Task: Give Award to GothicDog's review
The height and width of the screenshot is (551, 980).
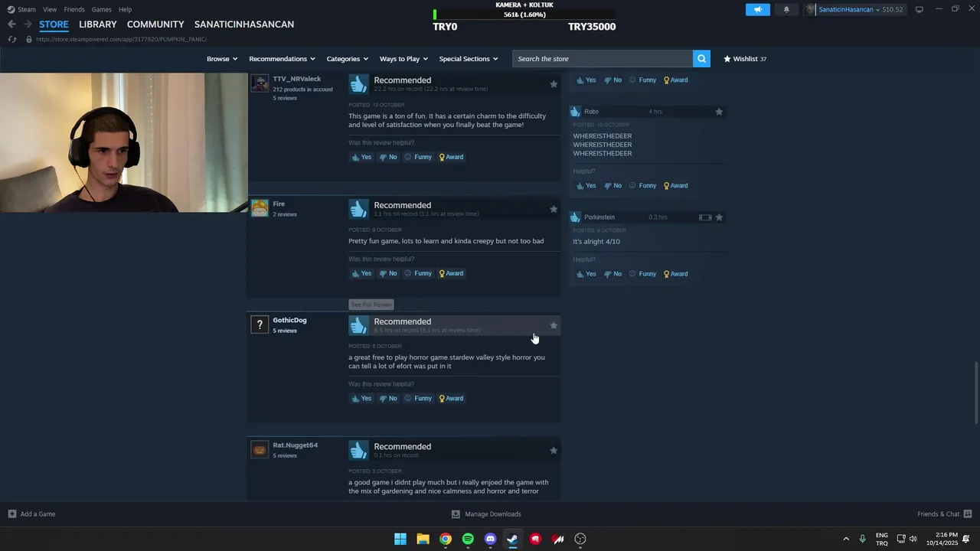Action: [451, 398]
